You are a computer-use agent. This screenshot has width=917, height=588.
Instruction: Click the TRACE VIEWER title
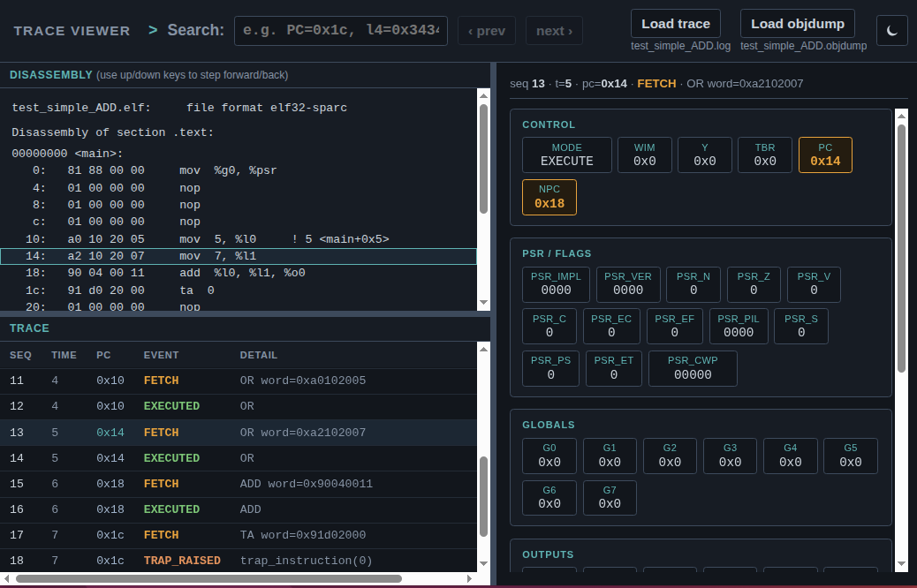(x=72, y=31)
